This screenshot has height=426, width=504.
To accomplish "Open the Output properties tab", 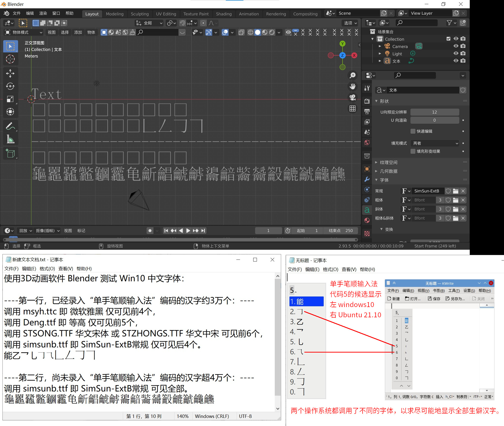I will point(367,112).
